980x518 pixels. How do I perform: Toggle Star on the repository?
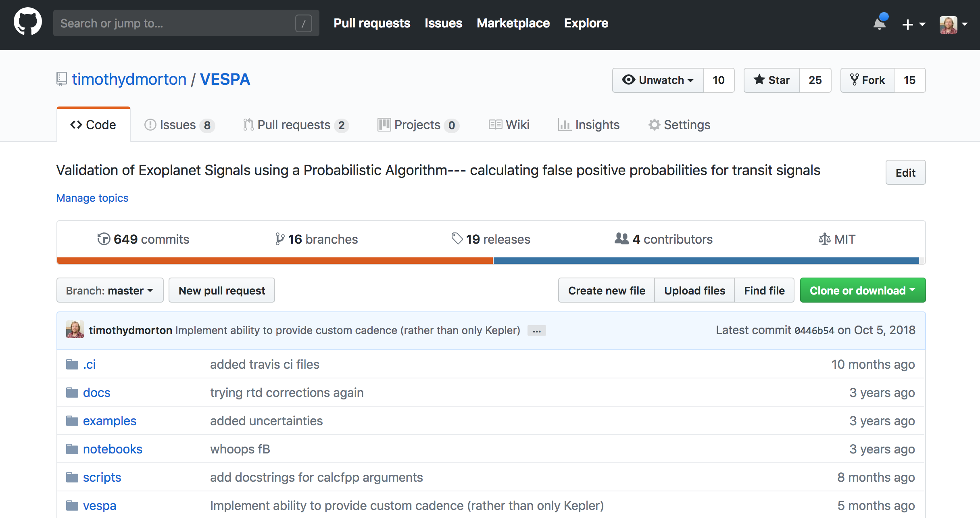(x=772, y=80)
